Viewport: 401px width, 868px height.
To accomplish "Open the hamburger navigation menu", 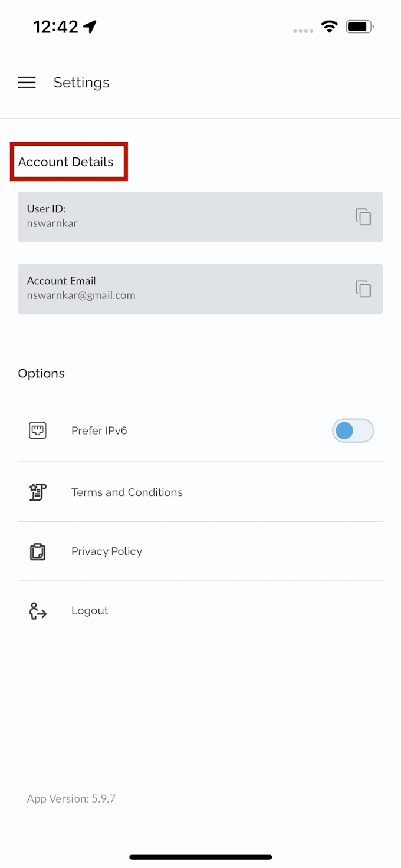I will (x=27, y=83).
